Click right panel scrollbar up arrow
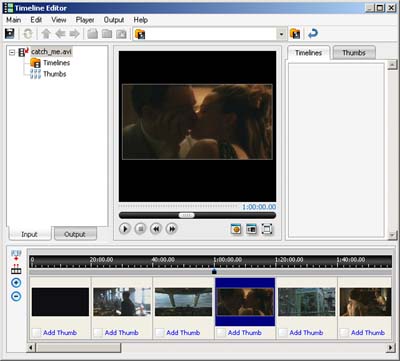 click(392, 65)
